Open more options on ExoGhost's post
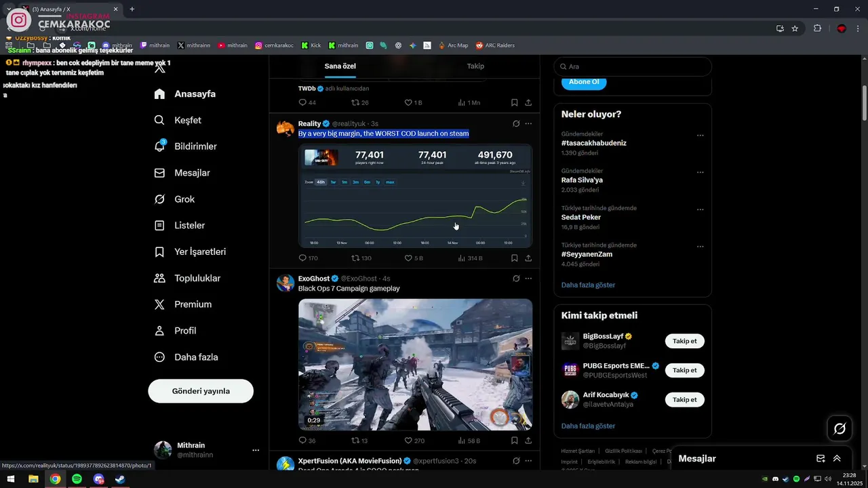This screenshot has width=868, height=488. tap(528, 279)
